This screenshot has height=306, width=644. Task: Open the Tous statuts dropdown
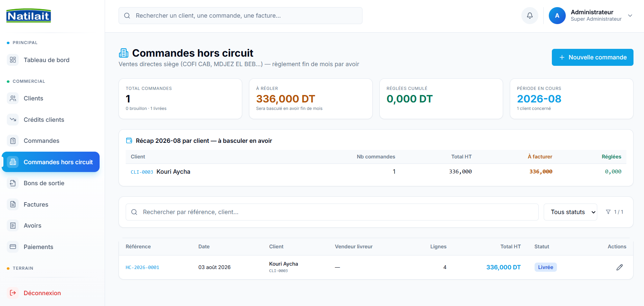click(570, 212)
